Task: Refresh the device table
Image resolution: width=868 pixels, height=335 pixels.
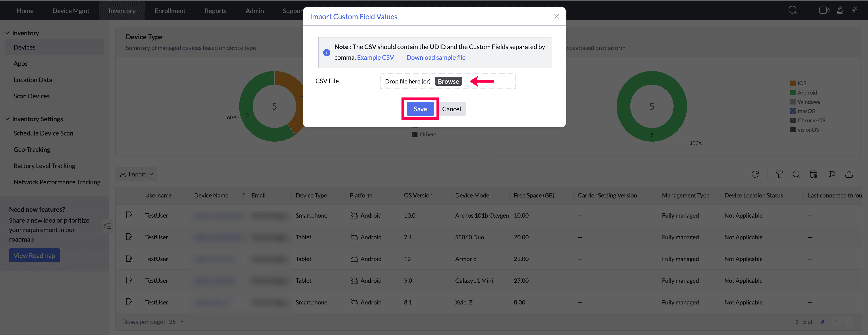Action: click(755, 174)
